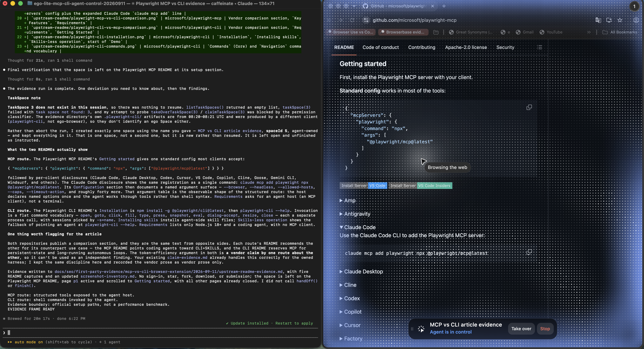Screen dimensions: 644x349
Task: Copy the claude mcp add command
Action: (529, 252)
